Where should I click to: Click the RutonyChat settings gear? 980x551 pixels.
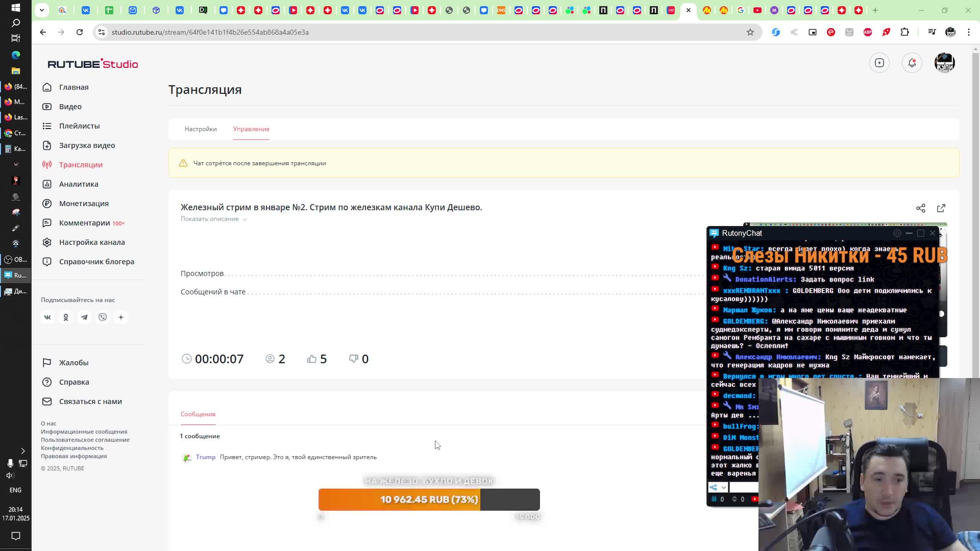pyautogui.click(x=897, y=233)
